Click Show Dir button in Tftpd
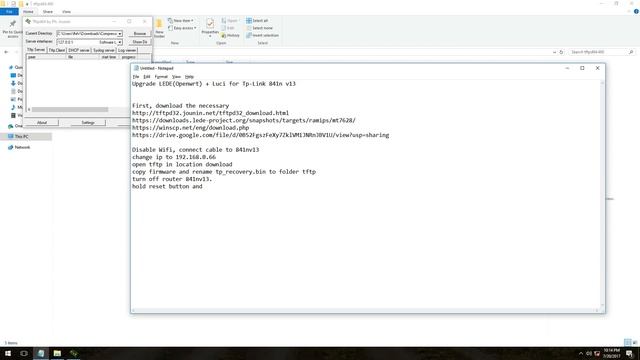The width and height of the screenshot is (640, 360). [140, 42]
